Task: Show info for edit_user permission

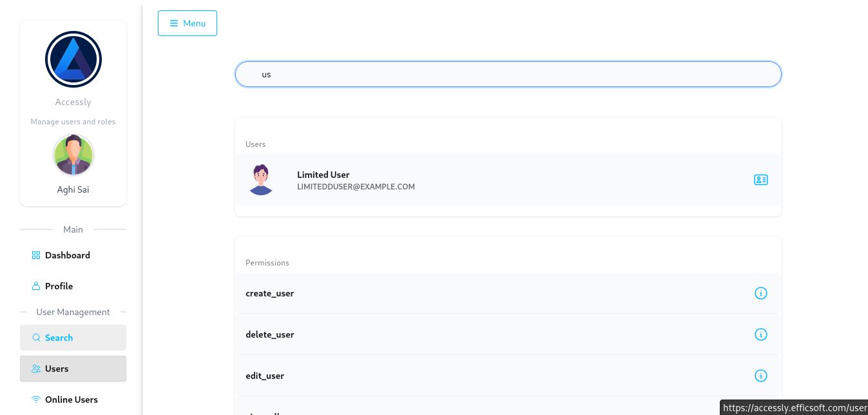Action: pyautogui.click(x=760, y=376)
